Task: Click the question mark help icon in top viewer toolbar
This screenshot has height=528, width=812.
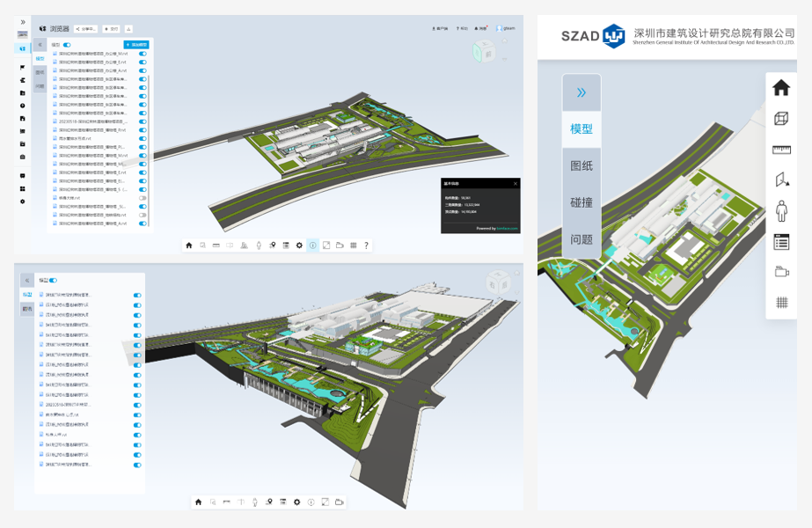Action: click(366, 246)
